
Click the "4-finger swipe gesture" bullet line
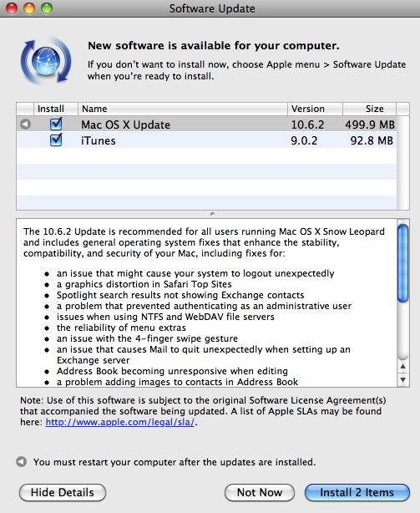click(x=147, y=338)
